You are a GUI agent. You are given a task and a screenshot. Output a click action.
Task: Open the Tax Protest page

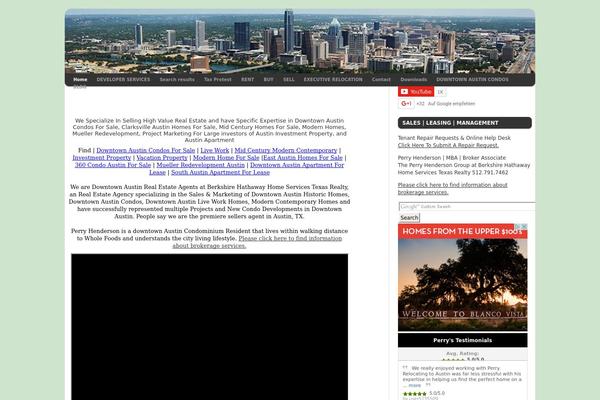tap(218, 80)
